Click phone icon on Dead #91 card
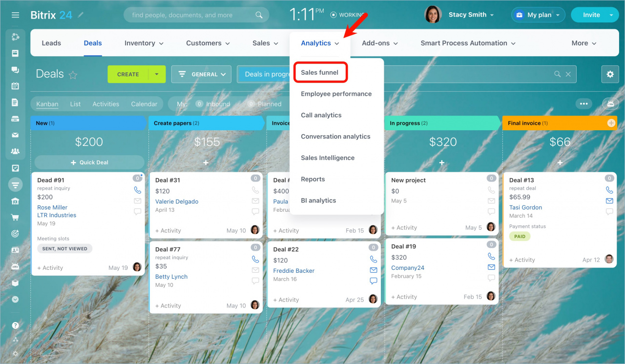This screenshot has width=625, height=364. pos(138,190)
